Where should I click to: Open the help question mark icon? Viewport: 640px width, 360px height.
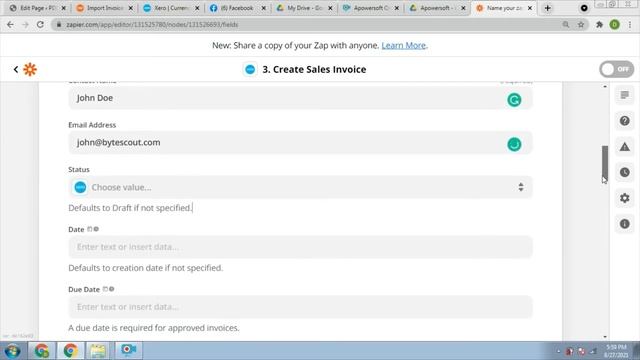(x=624, y=121)
